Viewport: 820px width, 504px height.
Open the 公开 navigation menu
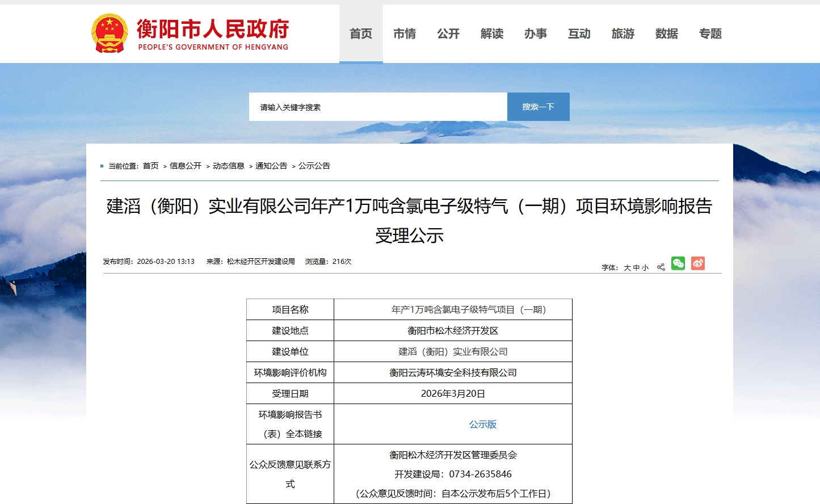(448, 33)
